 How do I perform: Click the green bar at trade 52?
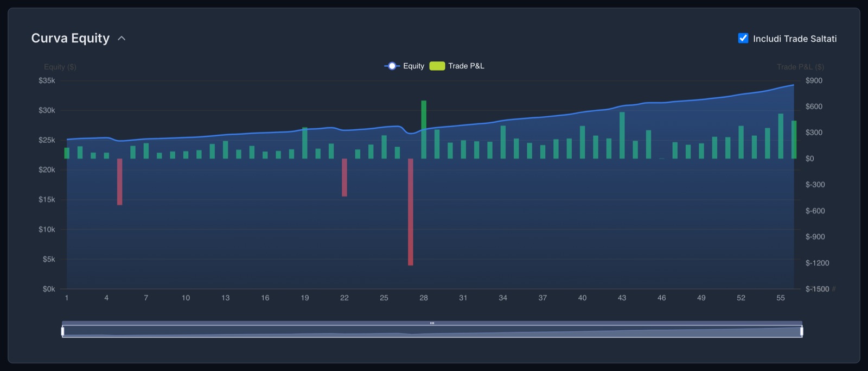coord(741,142)
